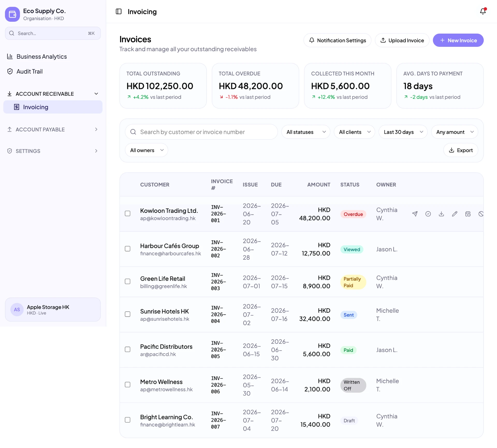Click the Viewed status badge
The height and width of the screenshot is (448, 497).
(352, 249)
